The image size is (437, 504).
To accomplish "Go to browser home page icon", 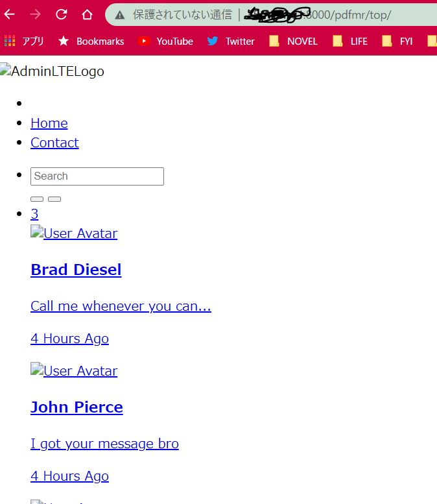I will [x=87, y=14].
